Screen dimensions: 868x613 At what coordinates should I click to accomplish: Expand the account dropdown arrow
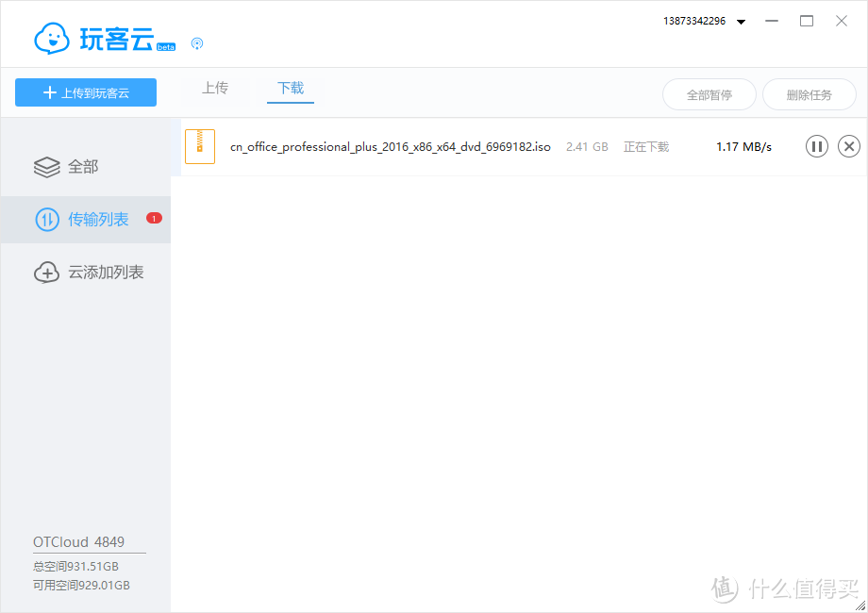click(741, 22)
